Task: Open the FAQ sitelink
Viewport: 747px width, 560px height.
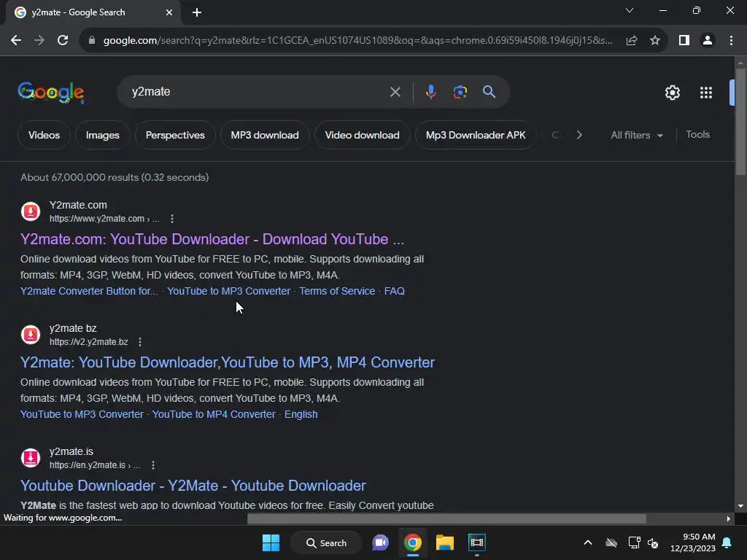Action: [x=395, y=291]
